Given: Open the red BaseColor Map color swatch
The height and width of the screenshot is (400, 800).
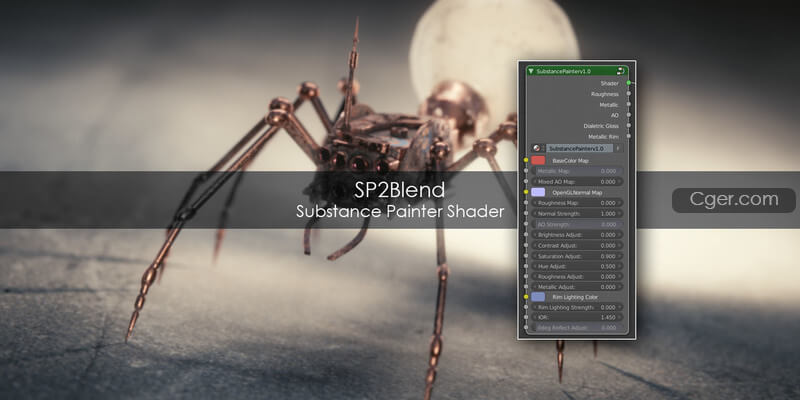Looking at the screenshot, I should click(538, 160).
